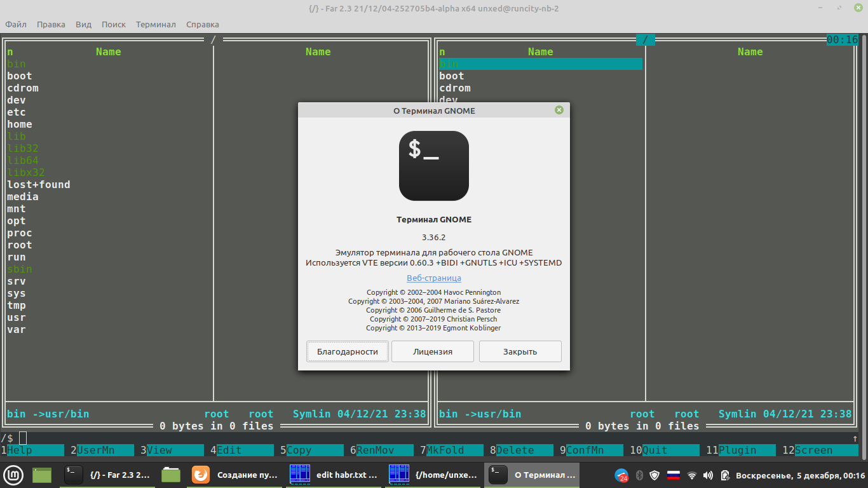Click the Лицензия button
This screenshot has height=488, width=868.
point(433,351)
